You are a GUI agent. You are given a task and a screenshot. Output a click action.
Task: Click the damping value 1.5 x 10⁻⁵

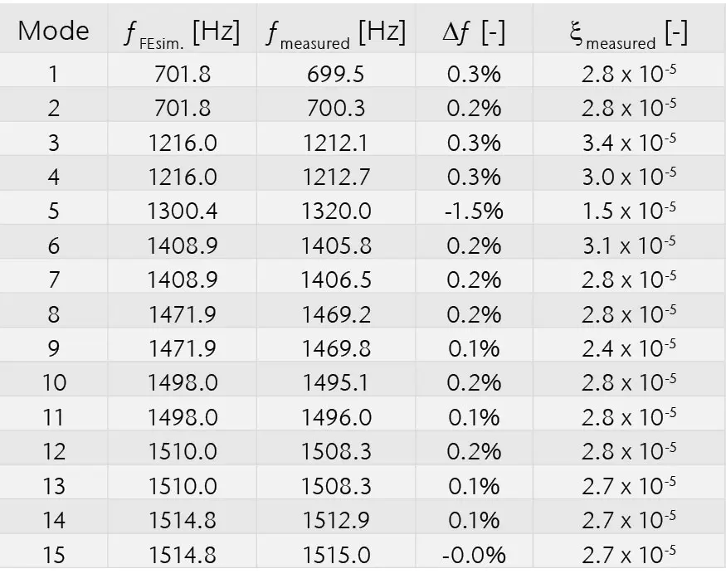[628, 211]
